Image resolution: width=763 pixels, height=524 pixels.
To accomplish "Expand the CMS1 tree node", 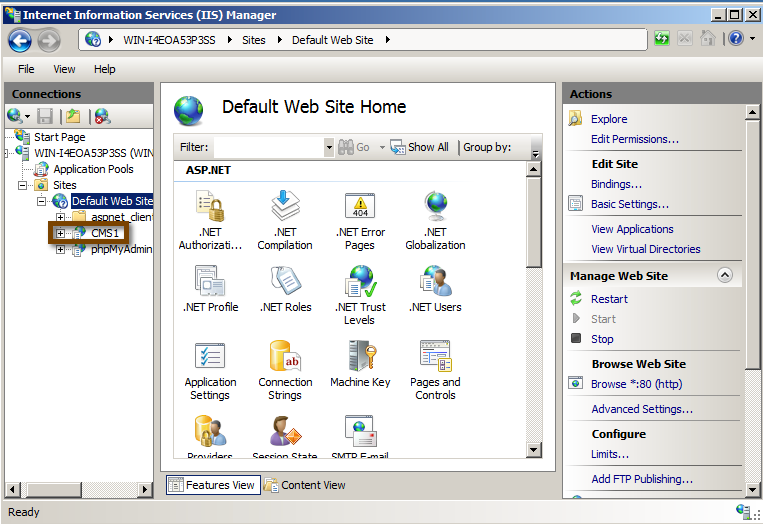I will click(60, 233).
